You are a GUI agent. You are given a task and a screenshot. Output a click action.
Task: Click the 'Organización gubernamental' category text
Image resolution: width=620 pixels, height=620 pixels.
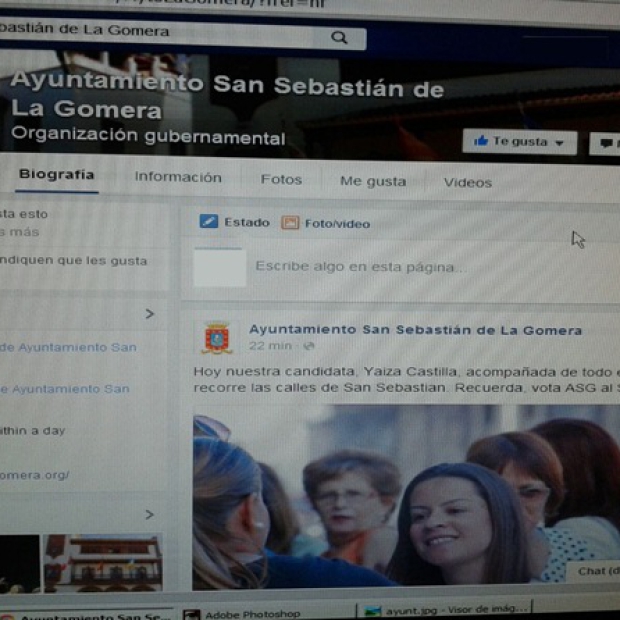point(148,136)
